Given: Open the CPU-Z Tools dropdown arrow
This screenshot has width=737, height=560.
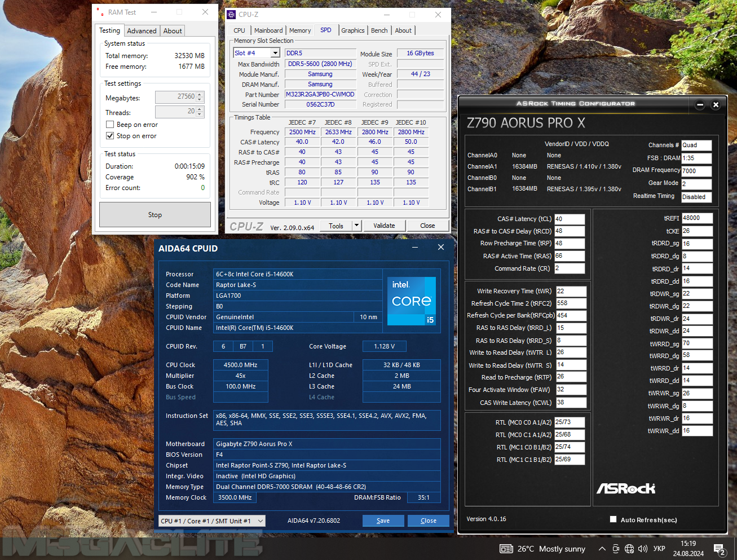Looking at the screenshot, I should pyautogui.click(x=356, y=226).
